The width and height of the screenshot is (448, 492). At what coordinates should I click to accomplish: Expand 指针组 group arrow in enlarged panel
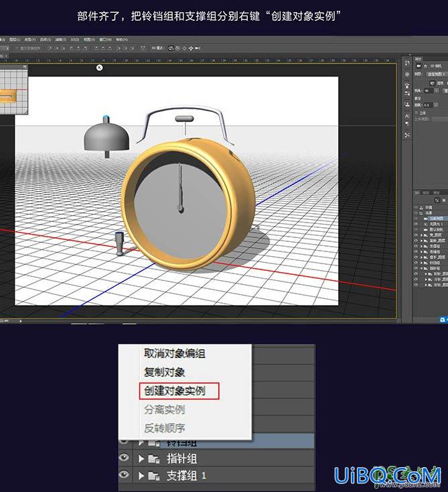141,459
